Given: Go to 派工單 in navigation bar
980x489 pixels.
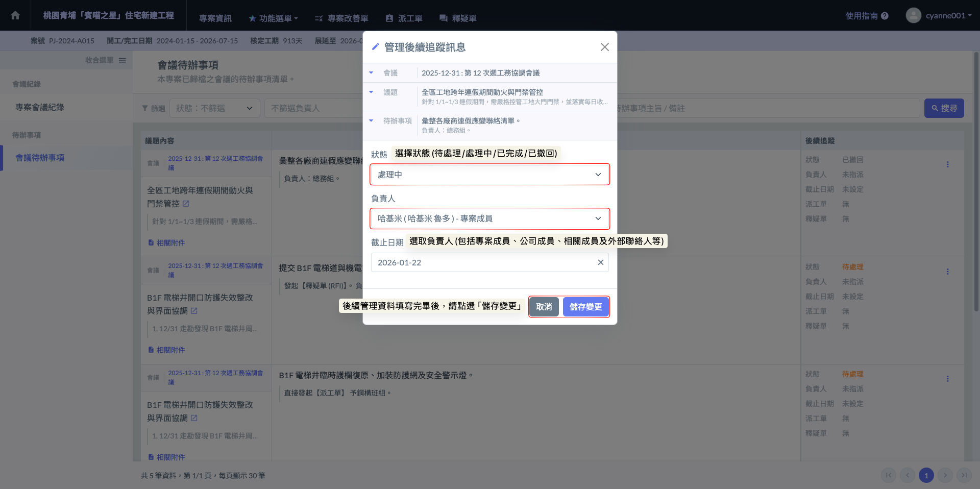Looking at the screenshot, I should (x=404, y=18).
